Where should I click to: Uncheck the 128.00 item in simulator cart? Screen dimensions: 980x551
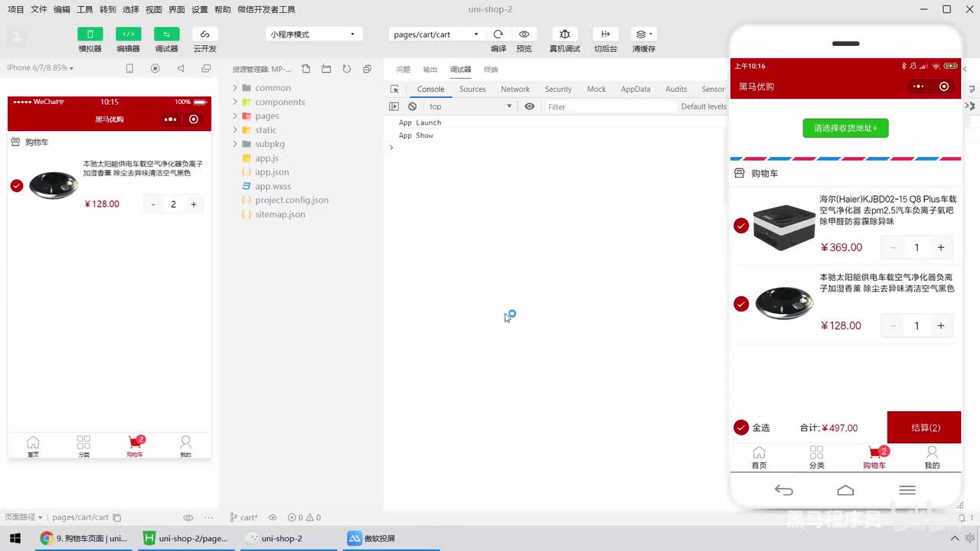(x=17, y=186)
